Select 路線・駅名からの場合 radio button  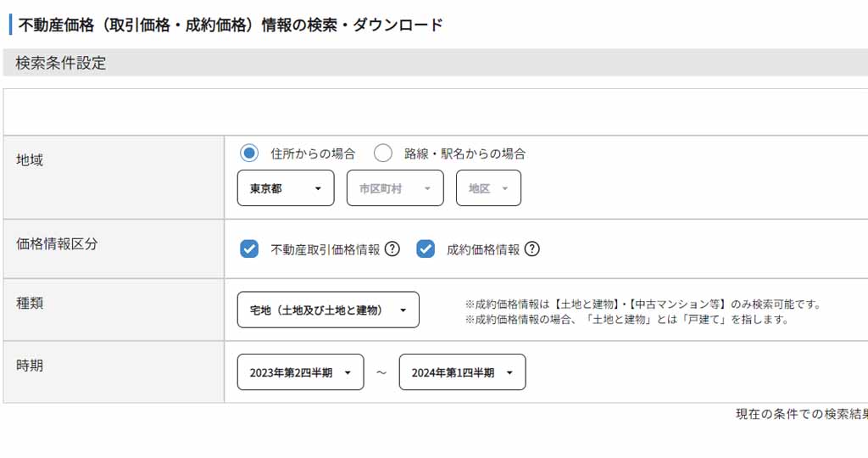coord(383,154)
